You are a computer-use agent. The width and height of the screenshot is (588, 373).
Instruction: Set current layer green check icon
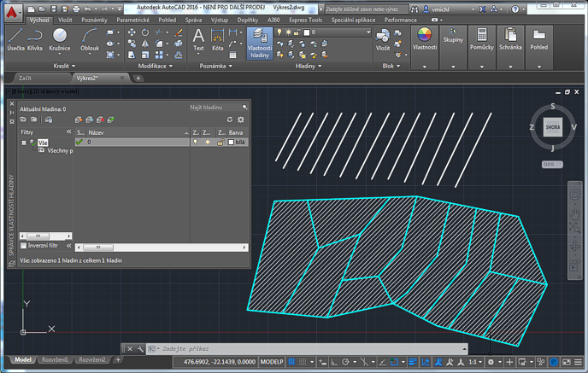coord(111,119)
